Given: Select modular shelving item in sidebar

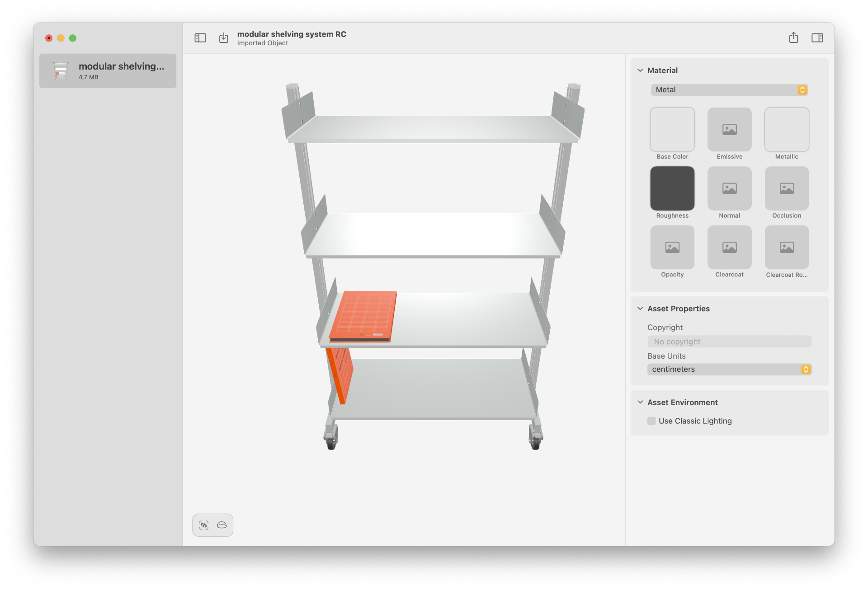Looking at the screenshot, I should tap(108, 71).
